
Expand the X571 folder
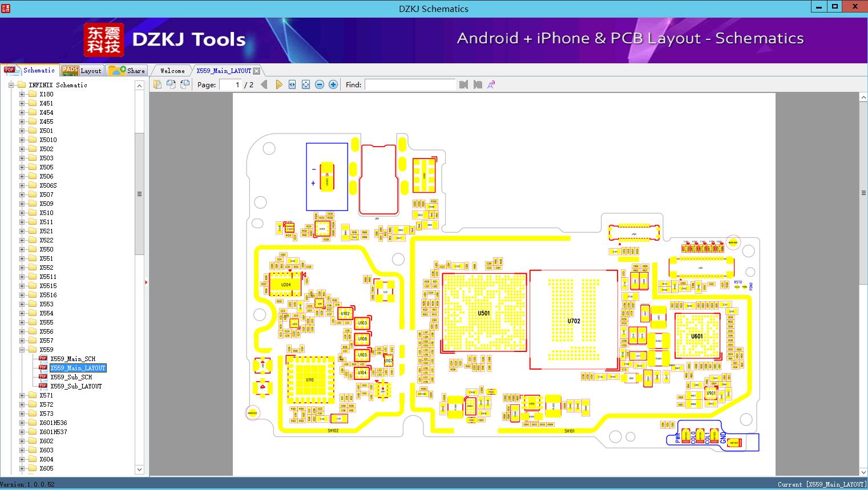point(22,395)
